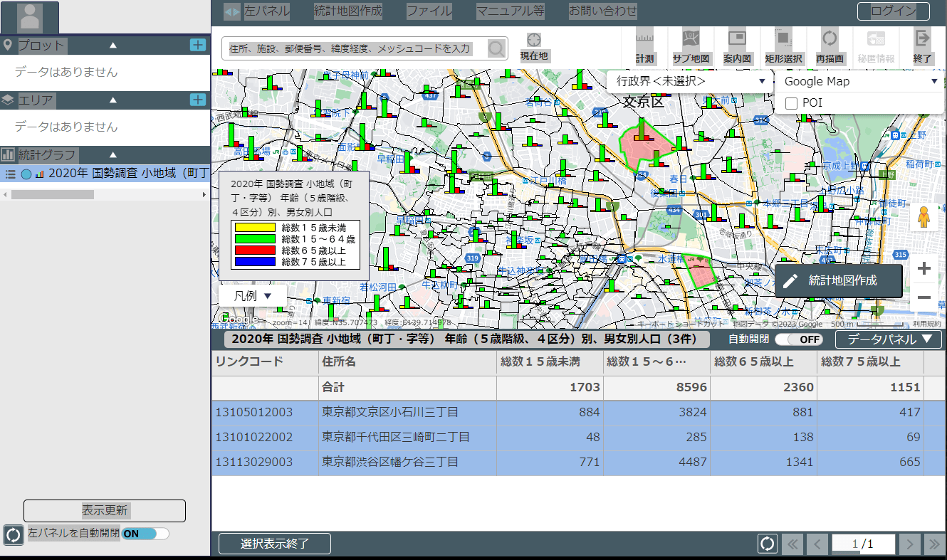
Task: Click the Street View pegman icon
Action: click(x=924, y=217)
